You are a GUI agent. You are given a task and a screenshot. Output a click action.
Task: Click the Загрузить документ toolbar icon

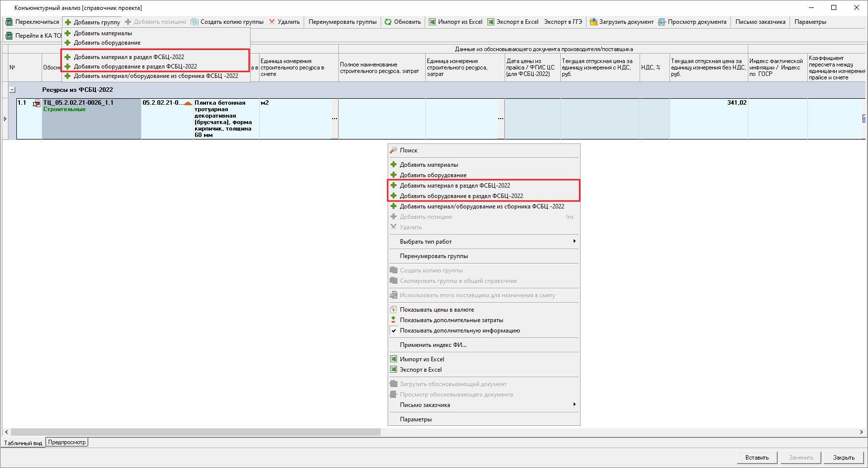593,22
